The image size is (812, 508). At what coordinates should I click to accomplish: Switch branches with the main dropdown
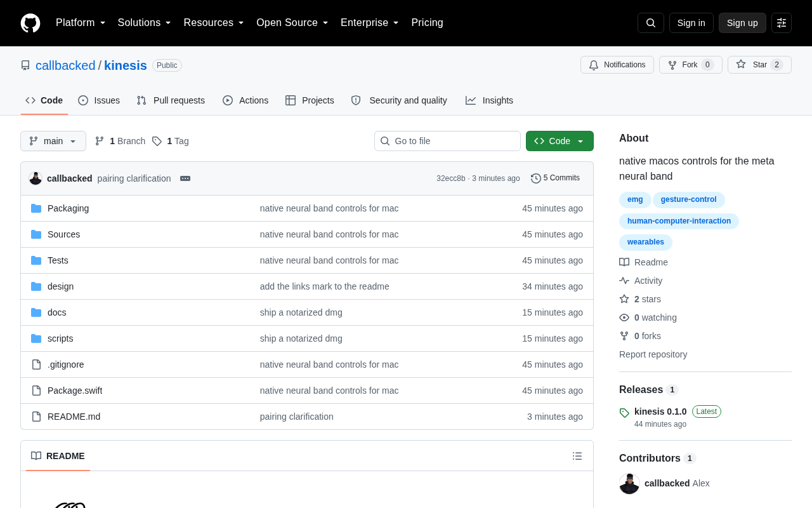(53, 141)
